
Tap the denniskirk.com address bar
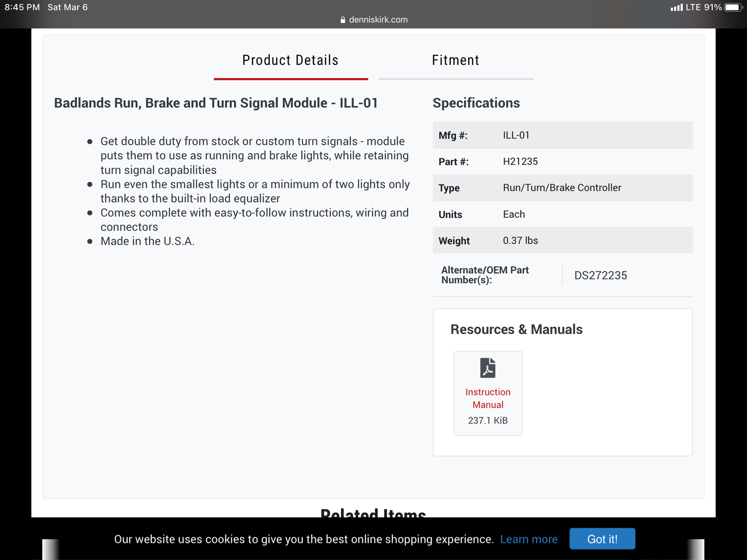(x=378, y=20)
